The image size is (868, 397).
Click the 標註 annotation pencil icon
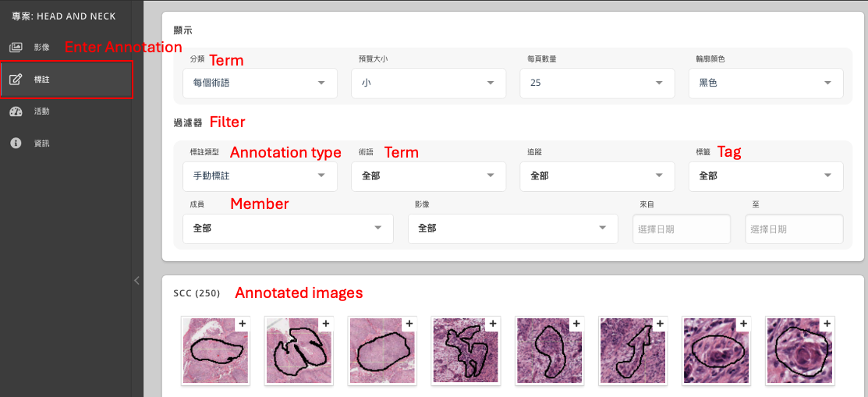click(16, 80)
